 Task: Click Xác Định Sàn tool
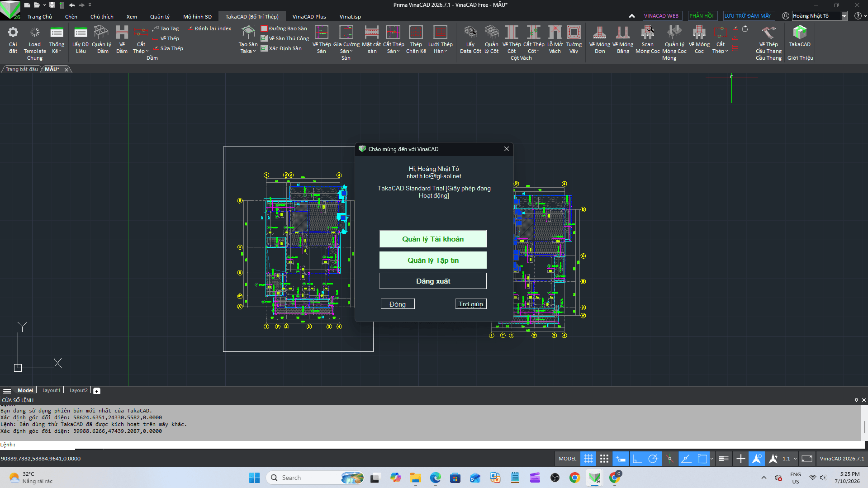click(x=281, y=48)
